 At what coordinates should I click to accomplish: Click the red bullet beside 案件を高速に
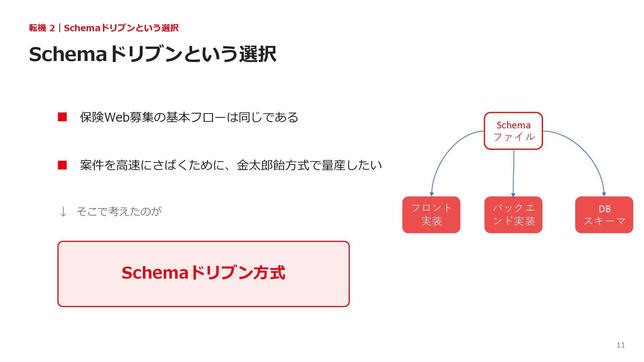[62, 165]
